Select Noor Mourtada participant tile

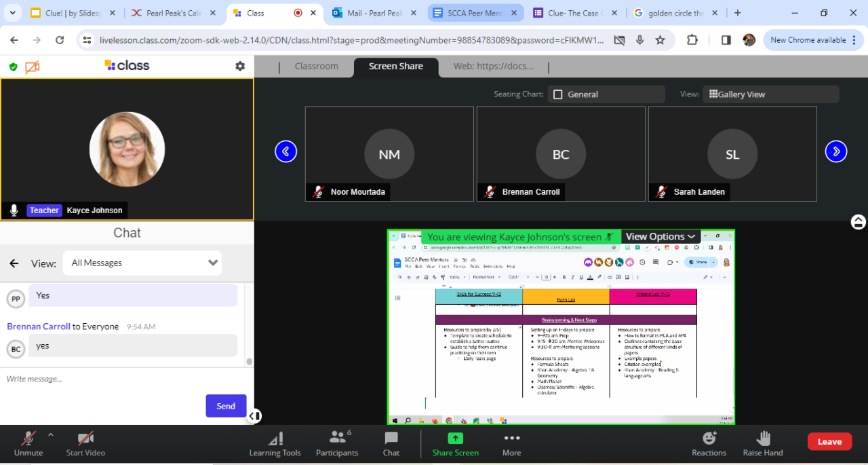(389, 153)
